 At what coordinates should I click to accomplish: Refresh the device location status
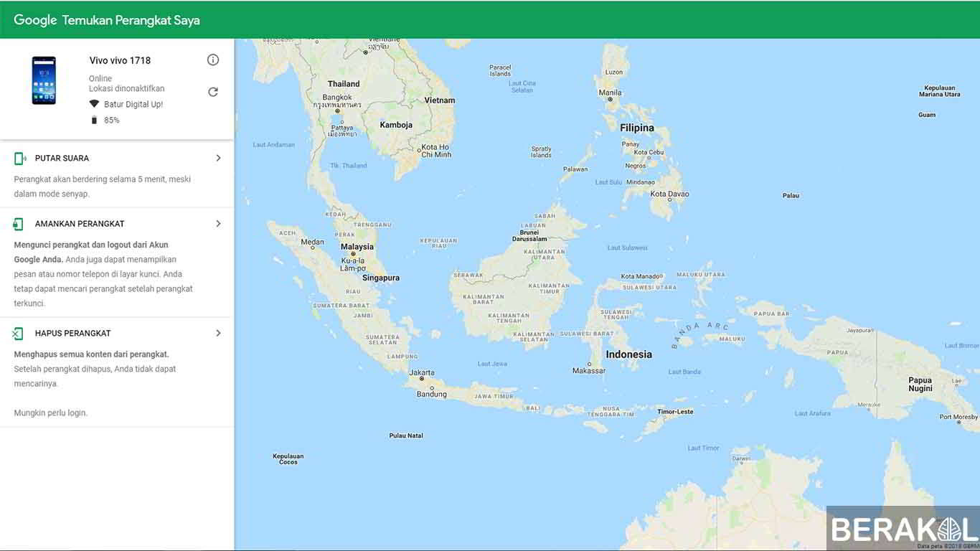click(x=213, y=92)
